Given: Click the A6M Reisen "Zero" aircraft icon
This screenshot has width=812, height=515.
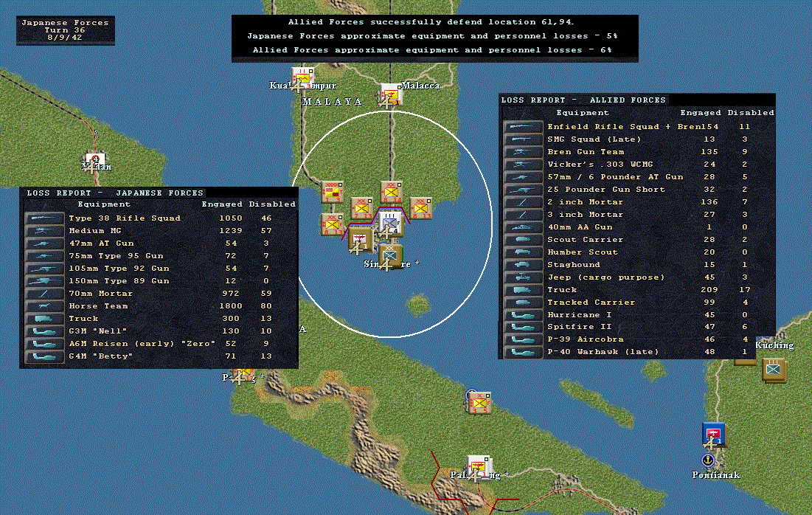Looking at the screenshot, I should coord(44,344).
